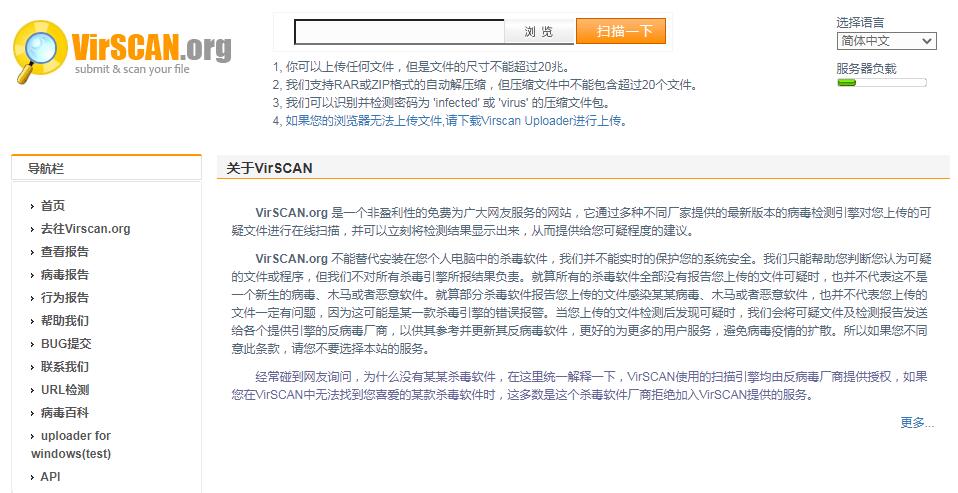Click the 更多... link
The image size is (958, 493).
917,423
